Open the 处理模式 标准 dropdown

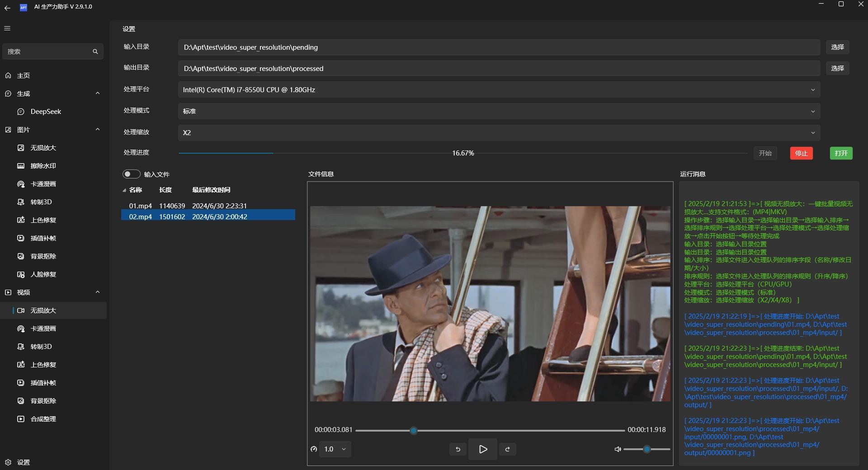pyautogui.click(x=499, y=111)
